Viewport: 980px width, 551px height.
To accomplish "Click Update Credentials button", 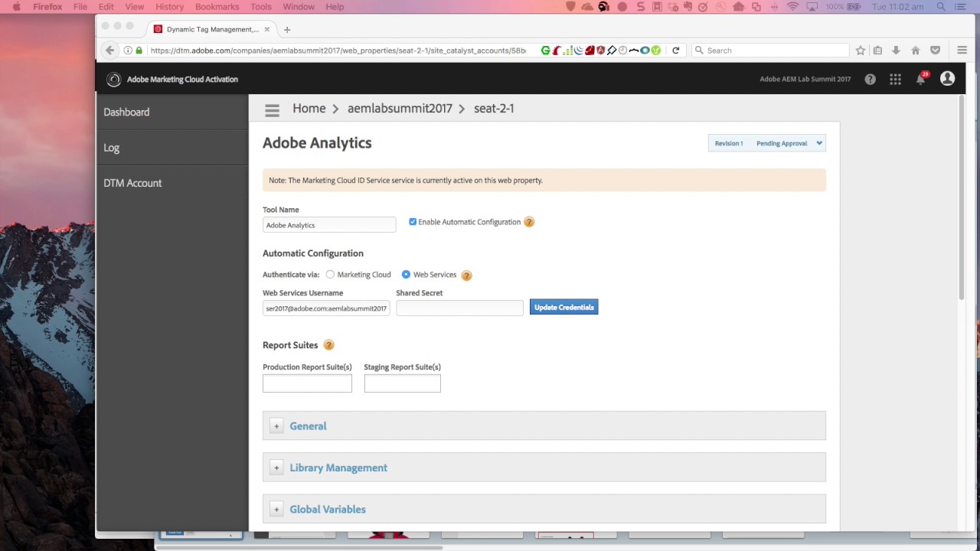I will [564, 308].
